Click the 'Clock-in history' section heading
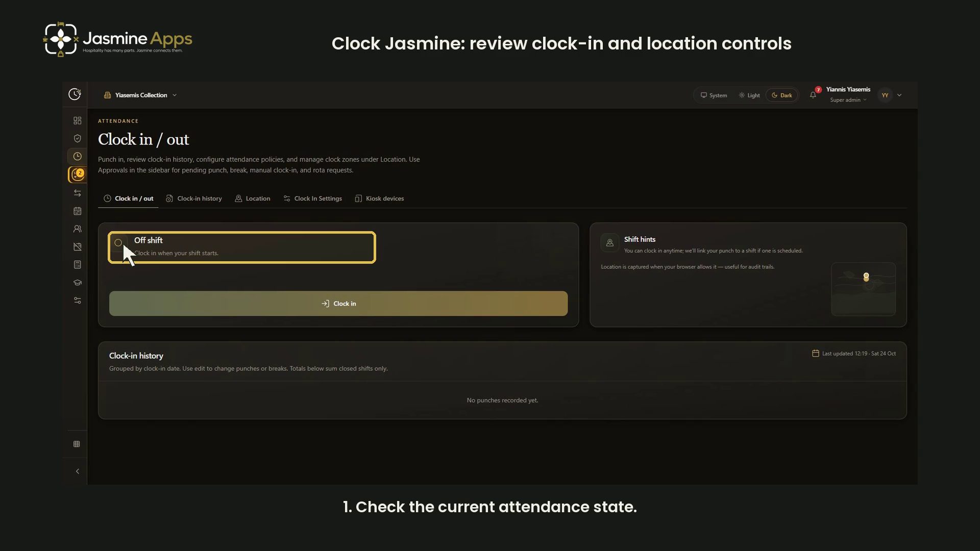The width and height of the screenshot is (980, 551). 136,356
